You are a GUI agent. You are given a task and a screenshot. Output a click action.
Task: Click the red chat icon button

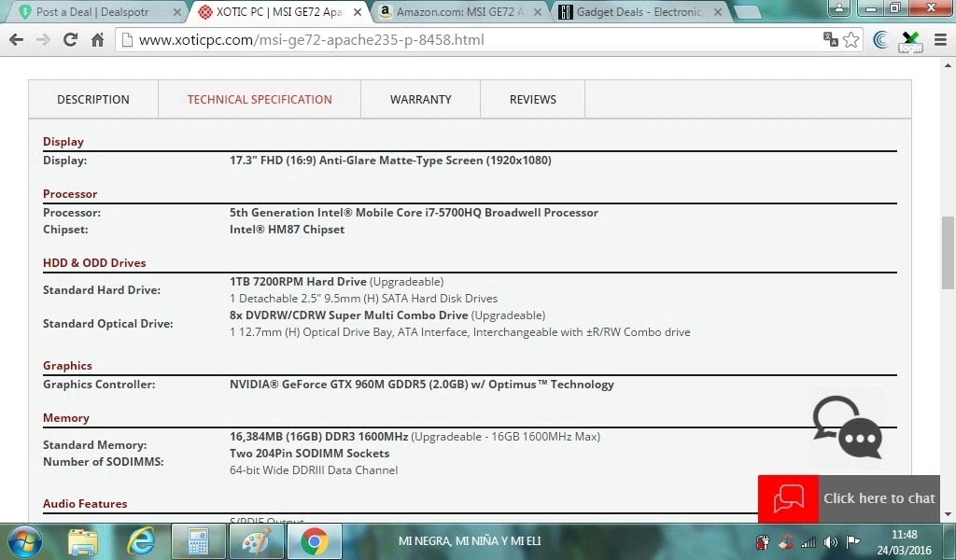tap(788, 498)
